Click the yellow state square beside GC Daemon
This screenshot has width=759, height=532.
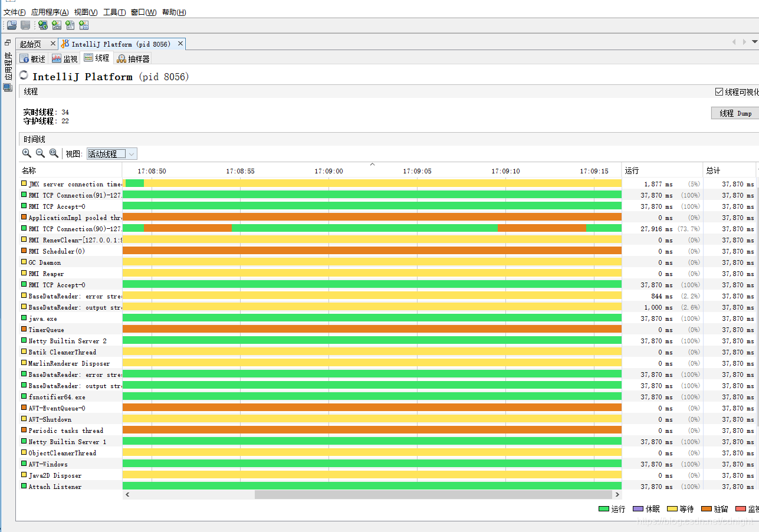[x=24, y=262]
